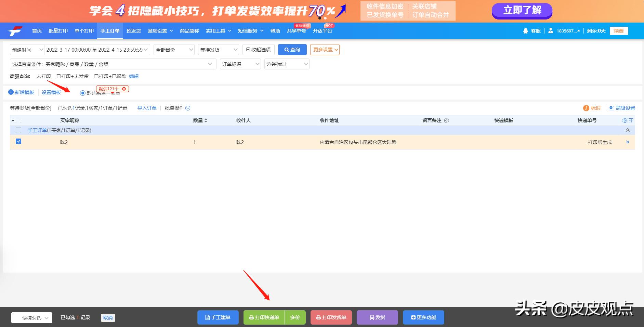
Task: Click the plus icon for 新增模板
Action: 11,92
